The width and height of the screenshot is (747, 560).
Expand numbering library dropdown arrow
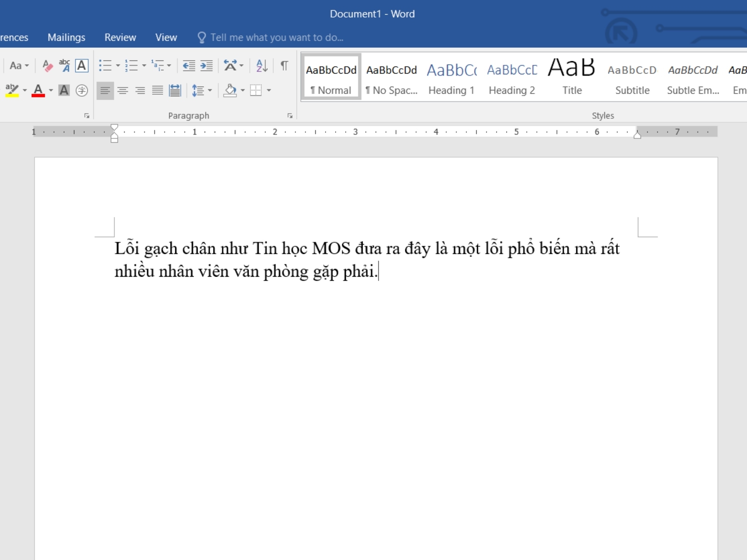(144, 66)
